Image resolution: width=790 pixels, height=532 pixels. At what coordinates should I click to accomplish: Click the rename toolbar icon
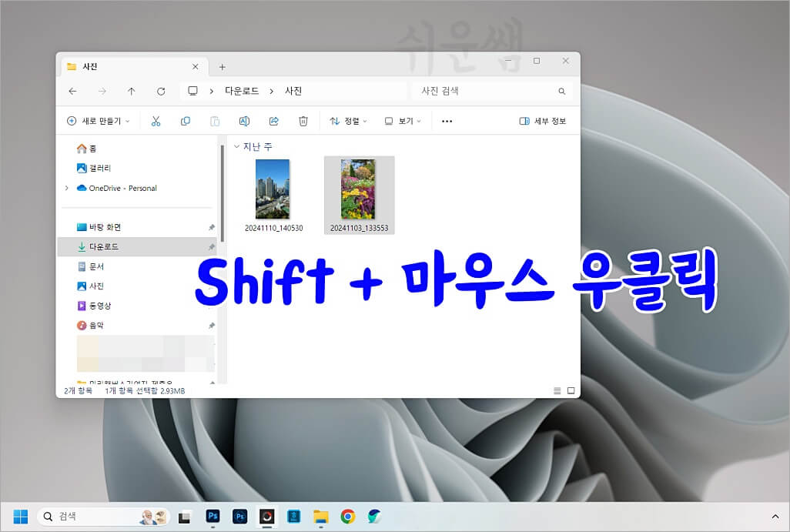(244, 121)
